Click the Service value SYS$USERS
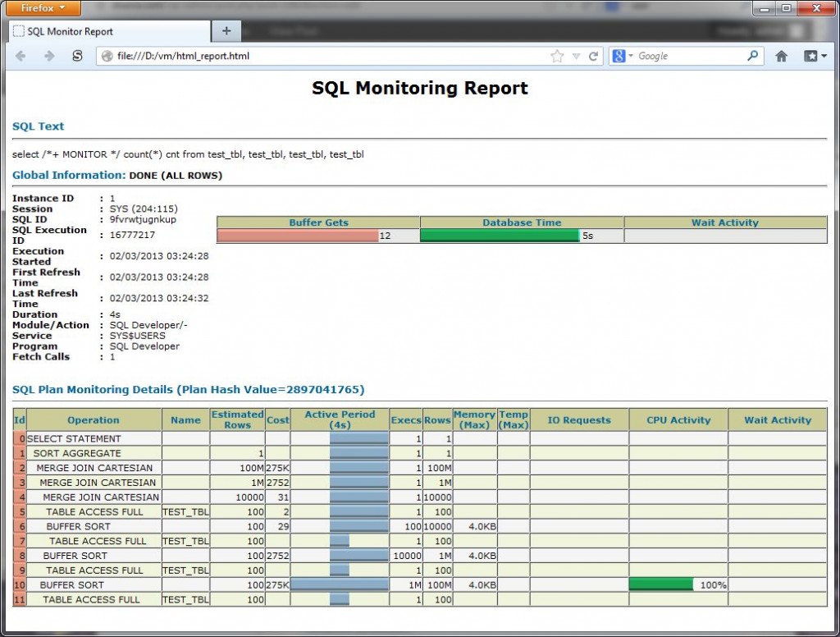The width and height of the screenshot is (840, 637). coord(138,336)
